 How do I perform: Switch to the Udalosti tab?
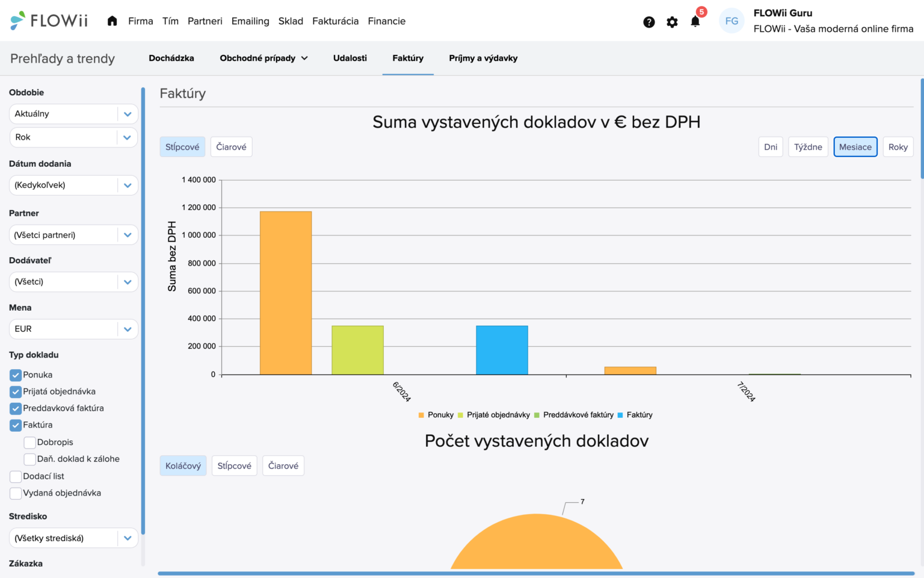click(350, 58)
